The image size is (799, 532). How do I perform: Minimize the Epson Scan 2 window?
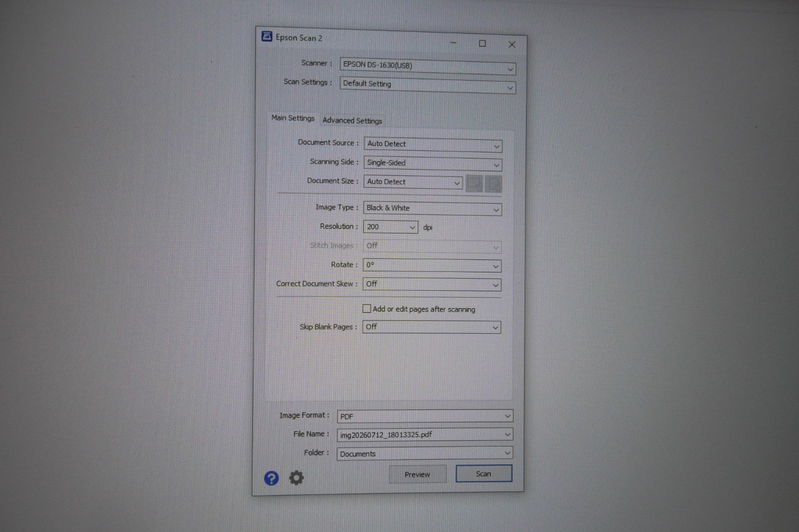(453, 43)
